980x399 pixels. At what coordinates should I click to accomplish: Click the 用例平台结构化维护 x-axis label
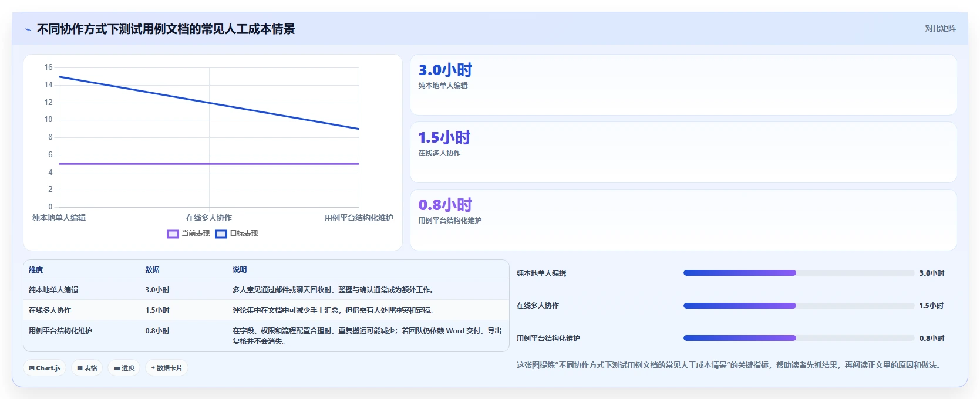pos(359,218)
